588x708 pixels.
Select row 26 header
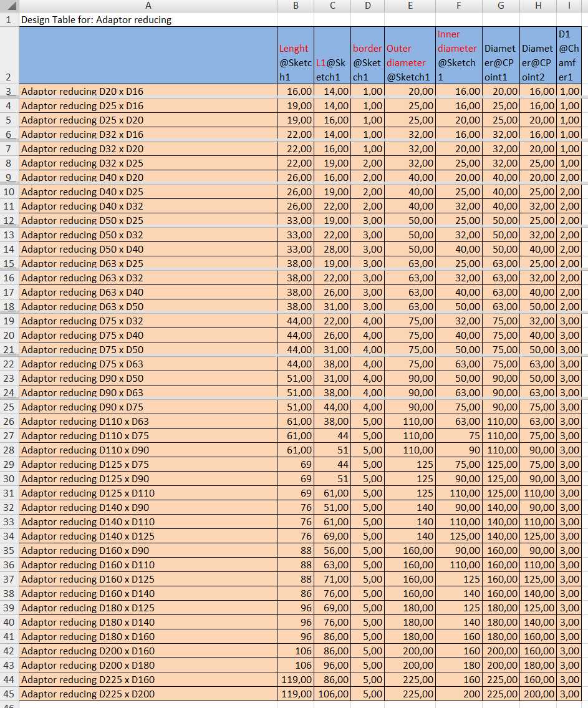point(9,421)
